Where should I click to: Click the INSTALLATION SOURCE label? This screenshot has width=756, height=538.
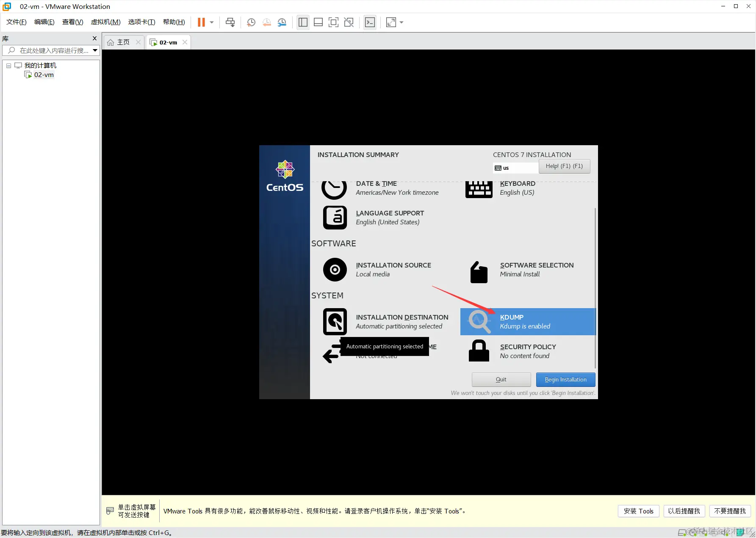pyautogui.click(x=393, y=265)
